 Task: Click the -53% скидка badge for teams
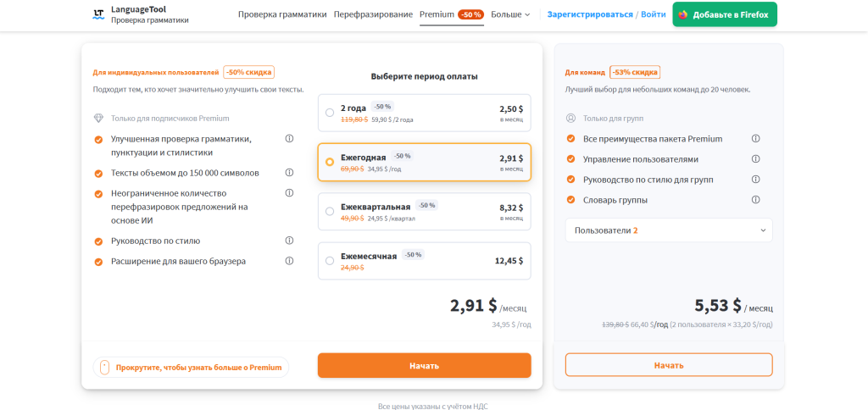(x=635, y=72)
